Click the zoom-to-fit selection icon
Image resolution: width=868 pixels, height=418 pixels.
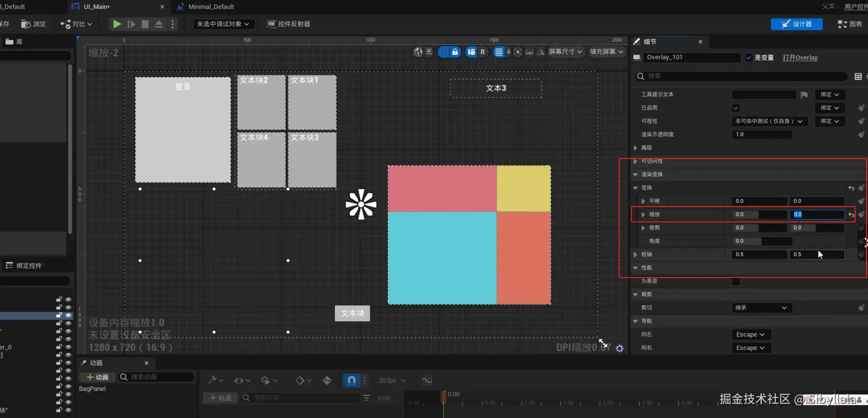518,52
